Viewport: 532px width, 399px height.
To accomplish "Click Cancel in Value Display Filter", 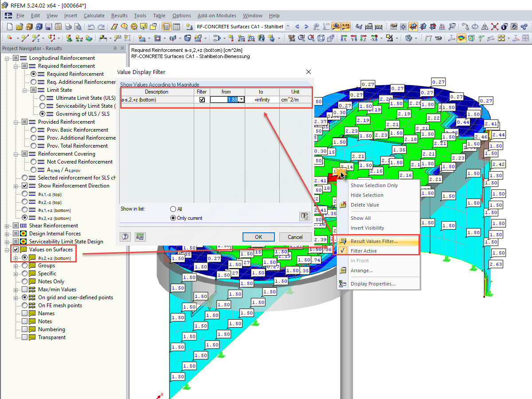I will [x=295, y=237].
